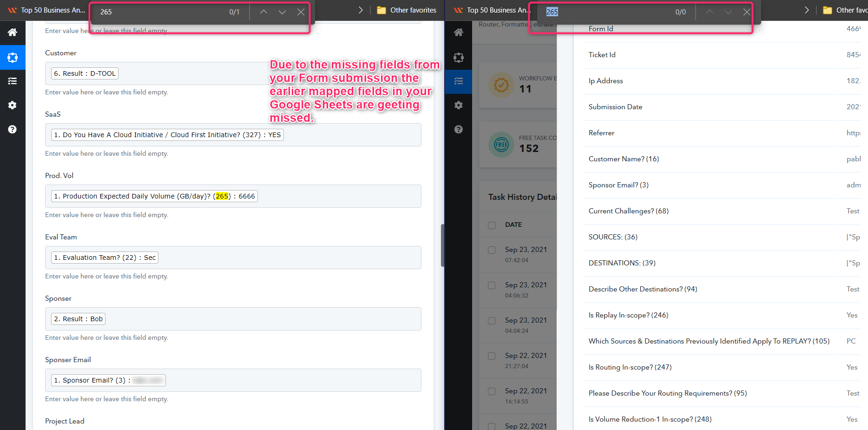Open the task list icon in left window sidebar

click(x=13, y=81)
